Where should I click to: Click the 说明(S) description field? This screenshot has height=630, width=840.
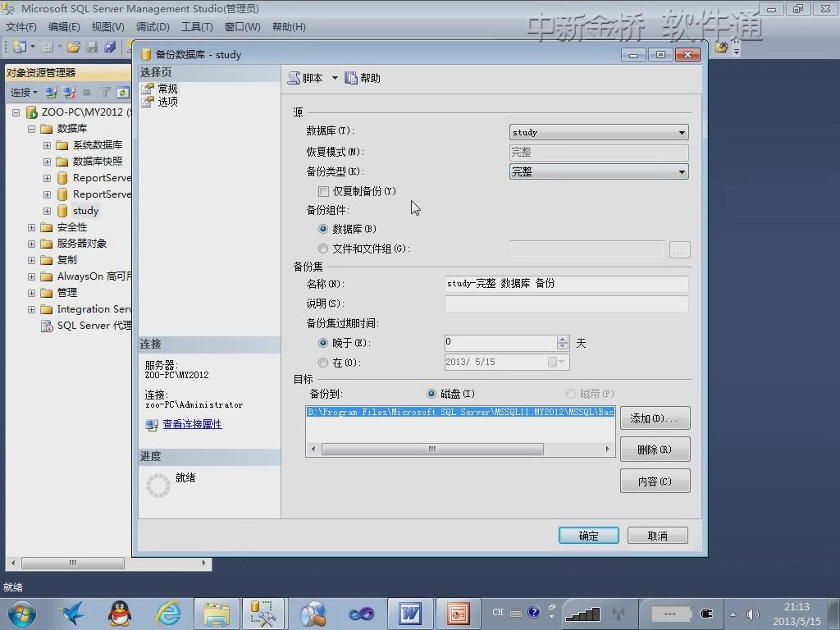tap(566, 304)
